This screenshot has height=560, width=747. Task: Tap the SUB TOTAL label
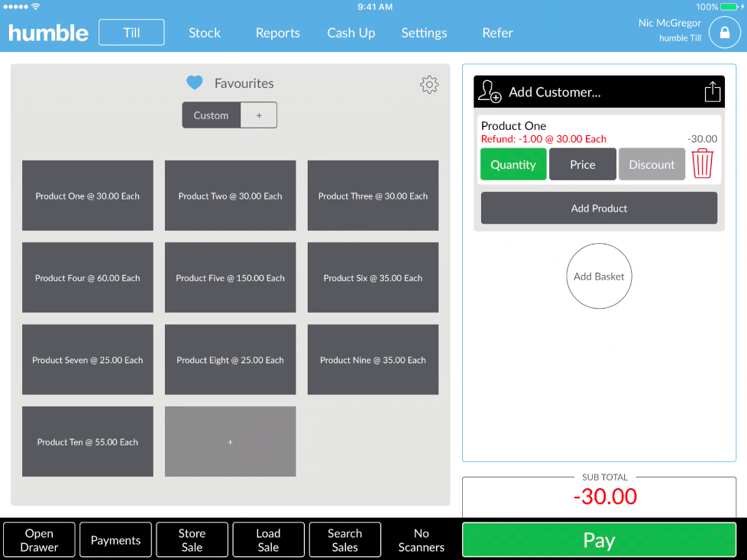605,477
